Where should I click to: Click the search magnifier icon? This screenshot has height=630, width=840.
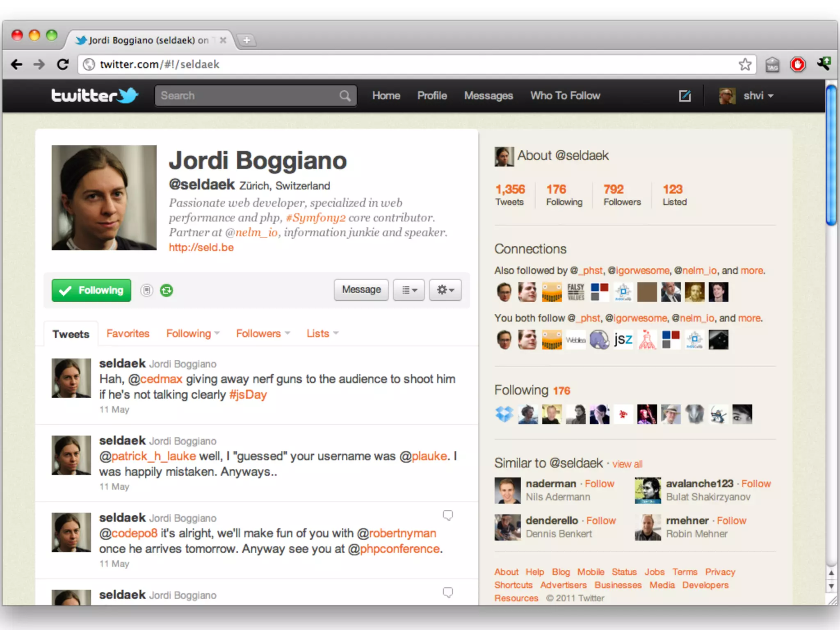[x=345, y=96]
